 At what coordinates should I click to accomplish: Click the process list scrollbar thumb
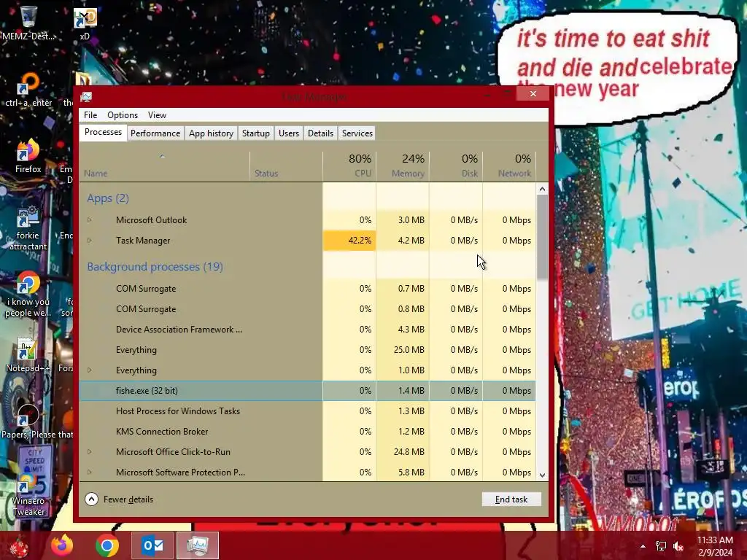coord(542,237)
